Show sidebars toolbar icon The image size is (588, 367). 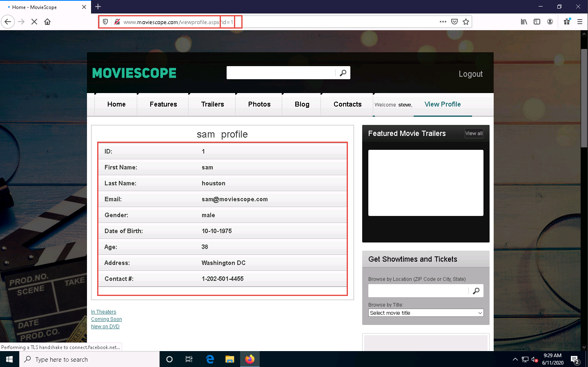pyautogui.click(x=537, y=22)
